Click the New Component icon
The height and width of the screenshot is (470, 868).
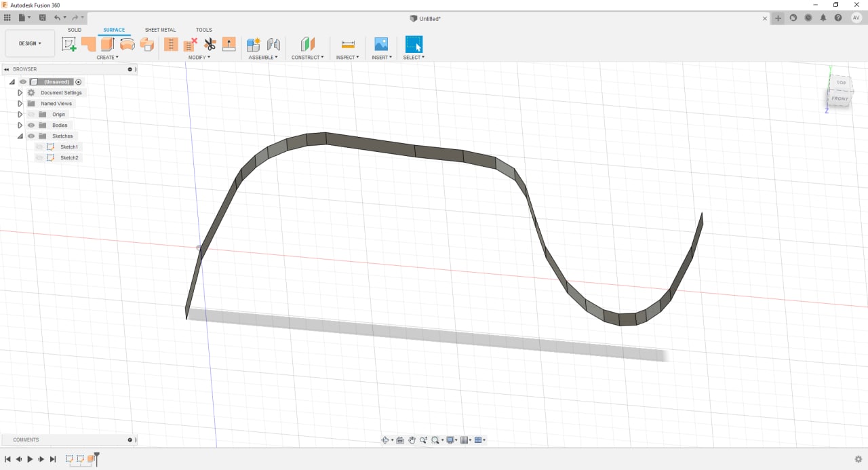pyautogui.click(x=254, y=44)
